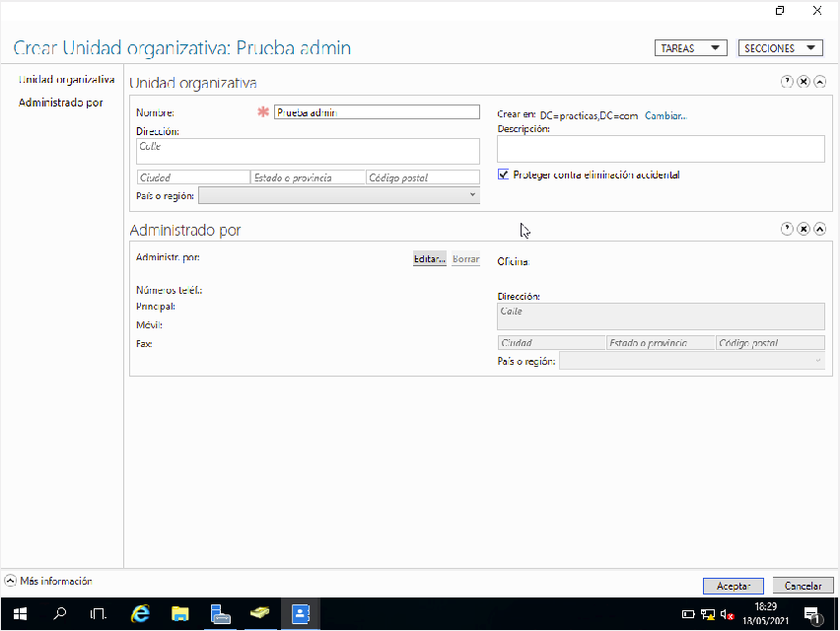Open help for Unidad organizativa section
The width and height of the screenshot is (840, 631).
pos(787,82)
